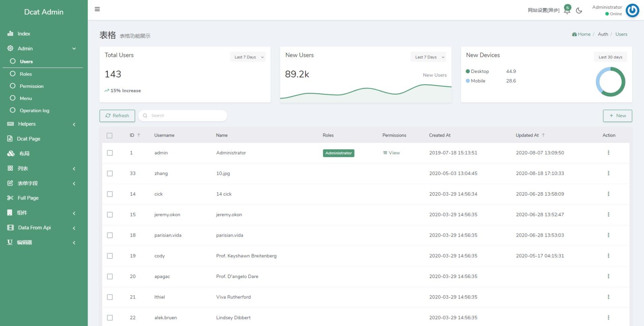Tick the checkbox for user jeremy.okon
The height and width of the screenshot is (326, 644).
click(110, 215)
